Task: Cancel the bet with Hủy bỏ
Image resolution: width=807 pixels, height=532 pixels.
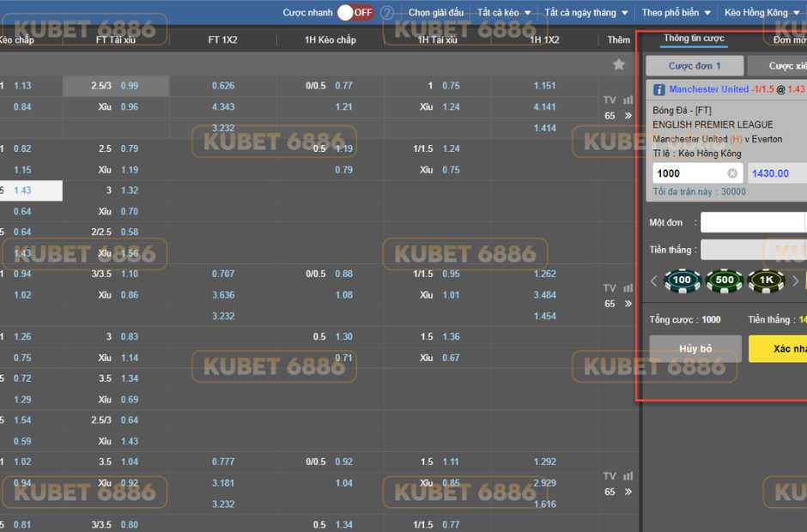Action: (695, 349)
